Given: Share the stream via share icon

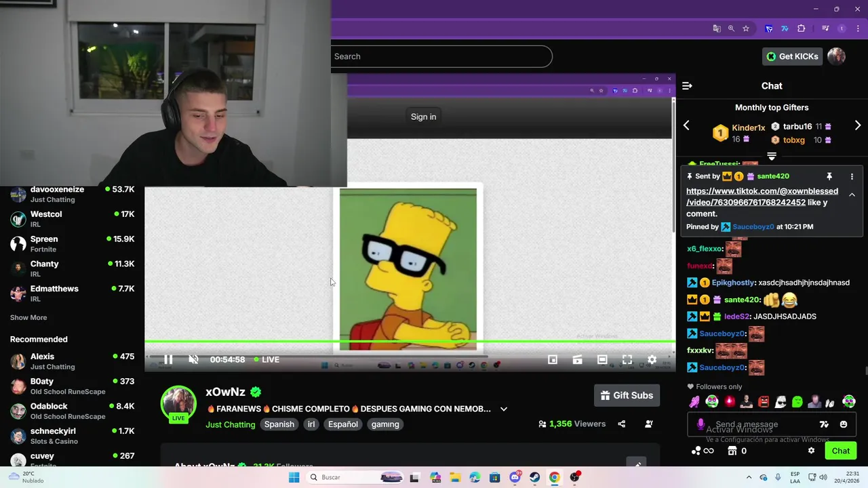Looking at the screenshot, I should [621, 424].
